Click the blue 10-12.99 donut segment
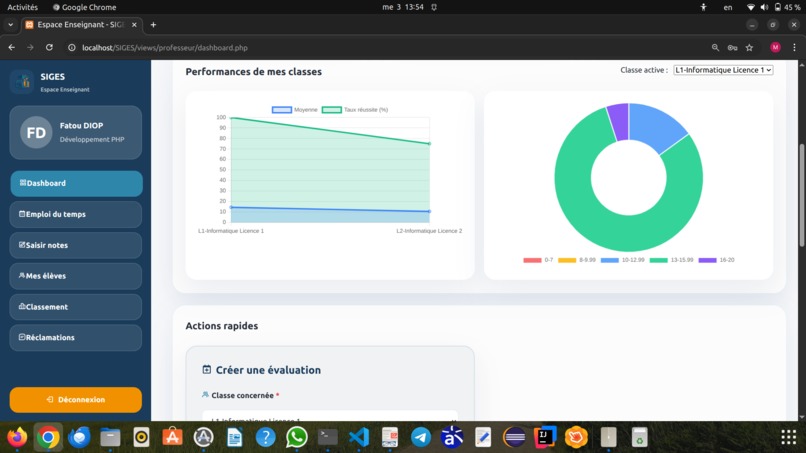 click(655, 125)
